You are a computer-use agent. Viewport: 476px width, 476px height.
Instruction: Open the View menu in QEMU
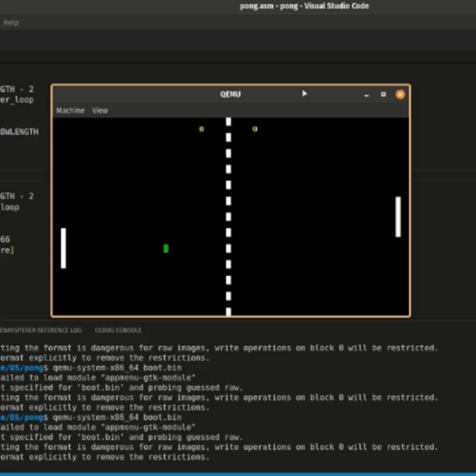click(100, 111)
